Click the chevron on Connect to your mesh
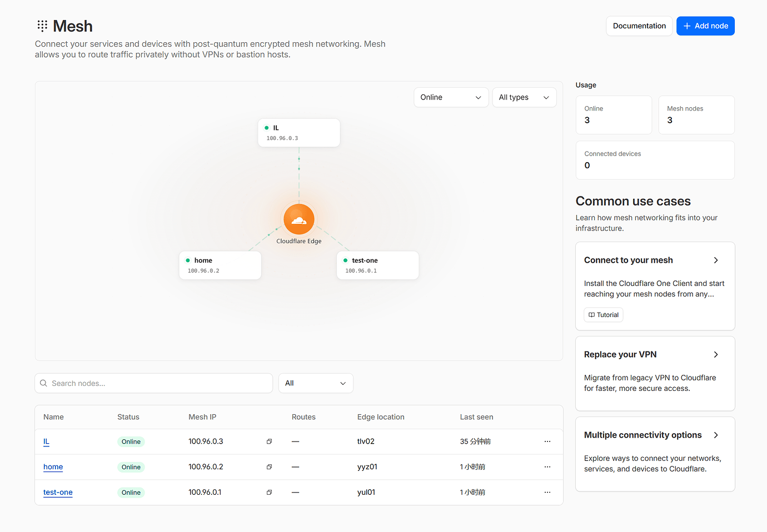 pyautogui.click(x=716, y=260)
